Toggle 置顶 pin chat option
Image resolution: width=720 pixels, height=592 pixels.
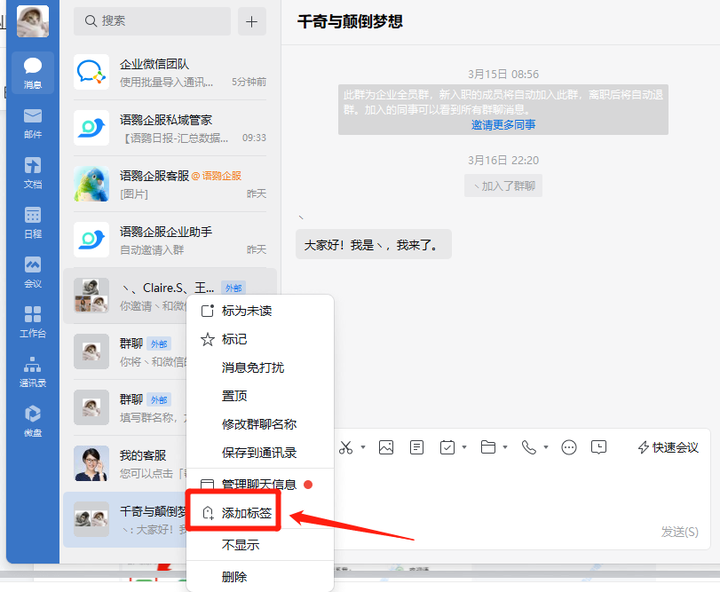point(234,396)
